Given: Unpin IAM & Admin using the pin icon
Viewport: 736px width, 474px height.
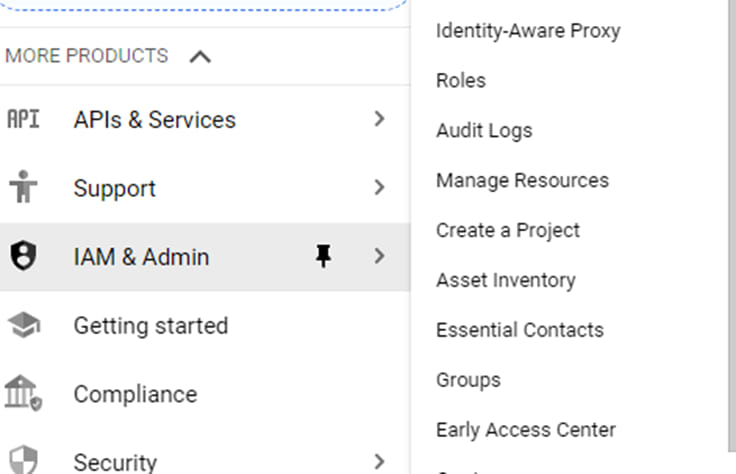Looking at the screenshot, I should 323,256.
